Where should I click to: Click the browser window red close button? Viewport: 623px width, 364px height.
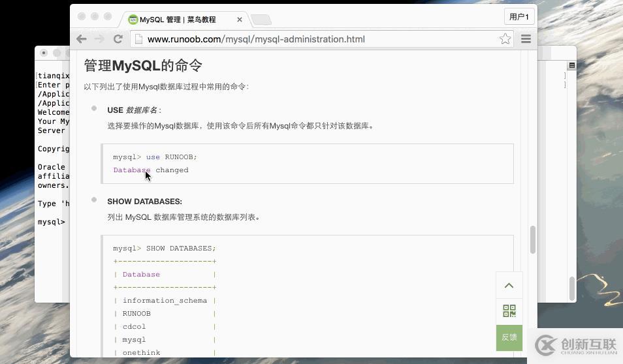[82, 16]
